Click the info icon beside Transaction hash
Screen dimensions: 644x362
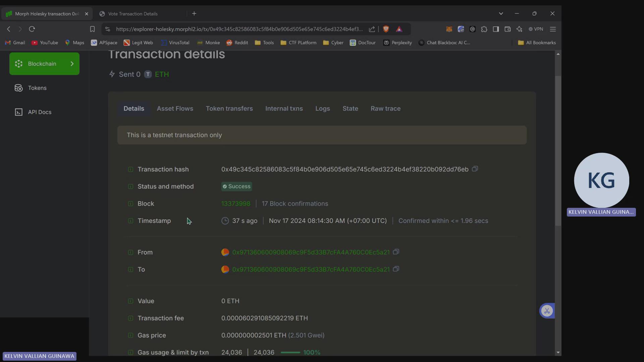[x=130, y=169]
